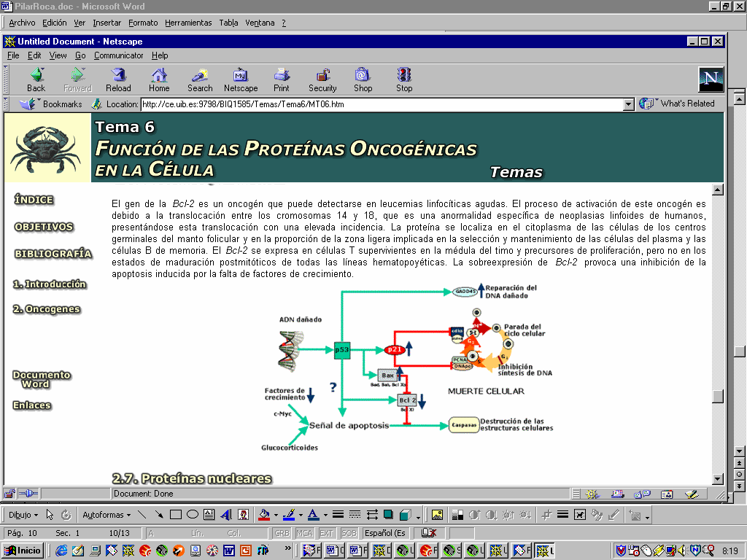Select the Rectangle drawing tool
The image size is (747, 560).
[176, 515]
